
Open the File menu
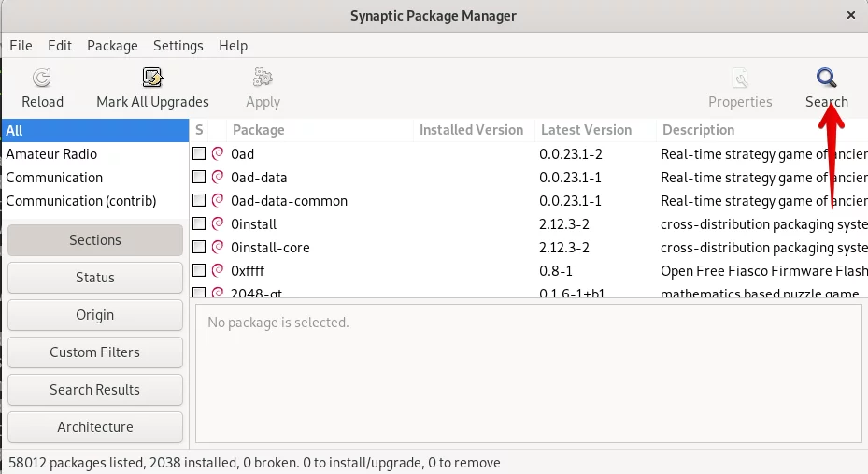(x=21, y=46)
